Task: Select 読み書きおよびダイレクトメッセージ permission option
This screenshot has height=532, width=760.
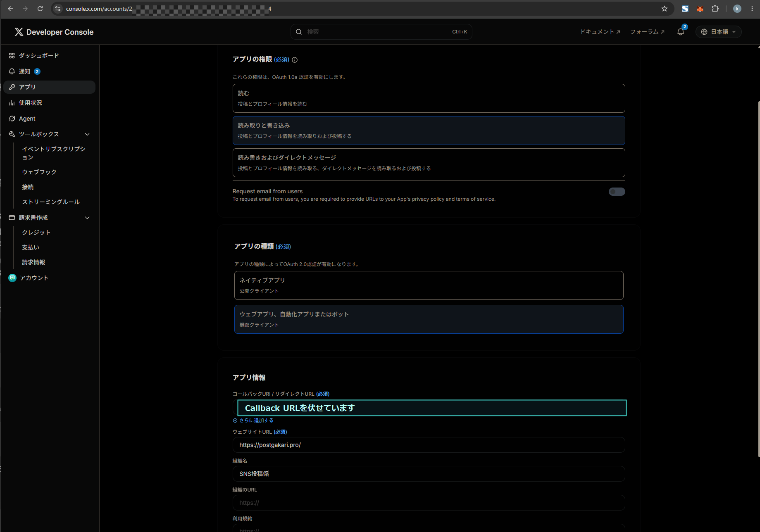Action: (x=429, y=163)
